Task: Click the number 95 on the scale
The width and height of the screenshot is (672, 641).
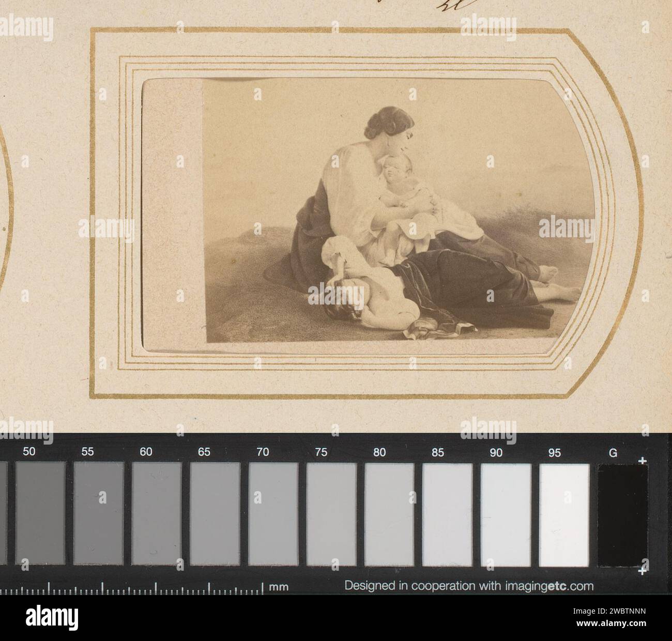Action: [555, 452]
